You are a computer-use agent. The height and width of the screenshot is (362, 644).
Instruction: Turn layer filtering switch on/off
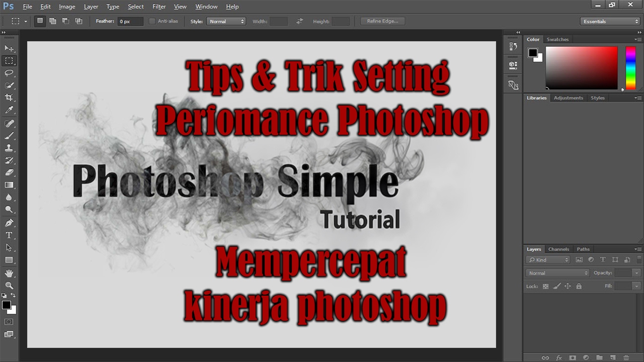tap(639, 259)
